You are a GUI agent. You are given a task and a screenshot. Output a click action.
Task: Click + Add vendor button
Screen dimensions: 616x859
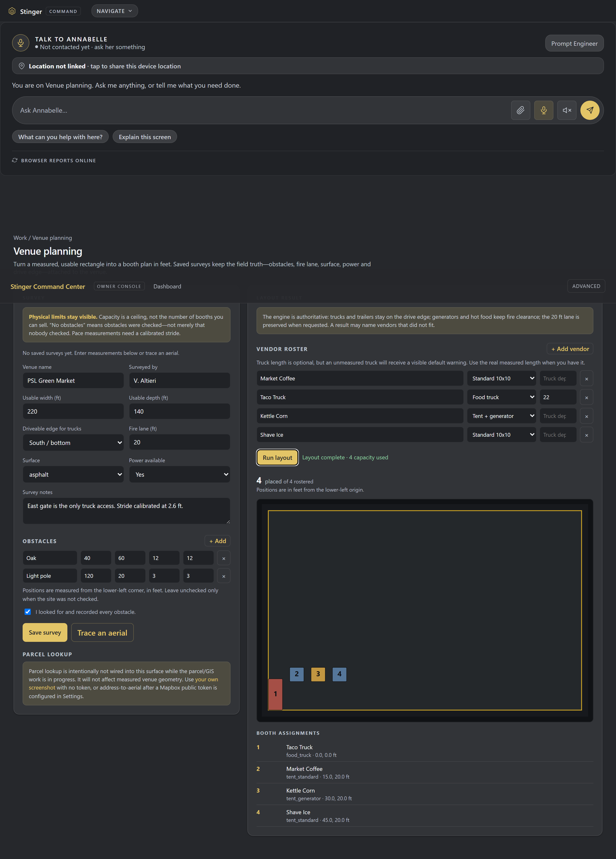coord(570,349)
